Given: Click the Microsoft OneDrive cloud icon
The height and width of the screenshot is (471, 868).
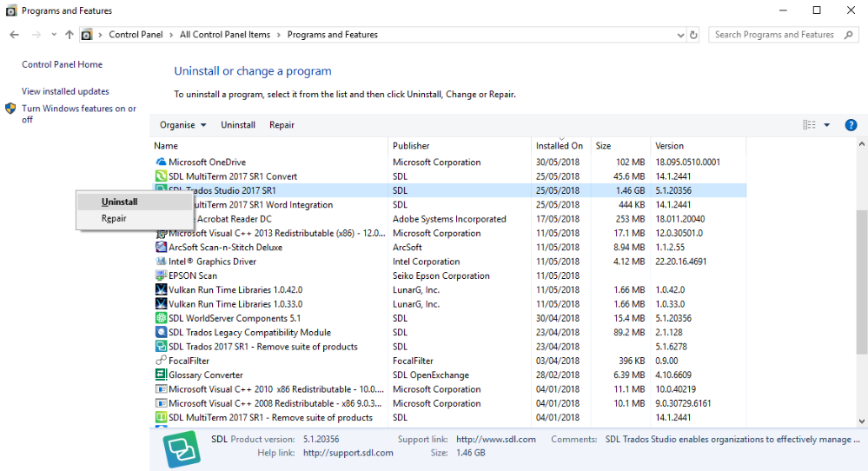Looking at the screenshot, I should coord(161,163).
